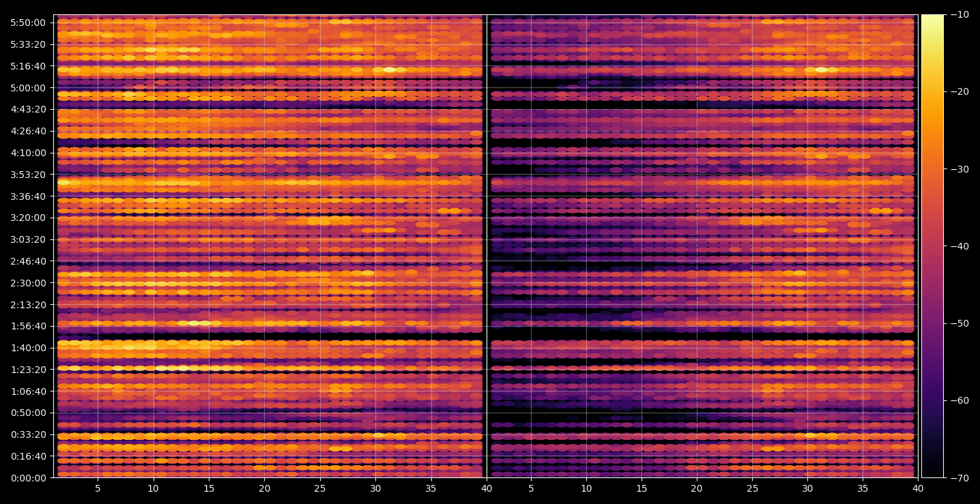Click the 1:40:00 time label

(x=28, y=347)
